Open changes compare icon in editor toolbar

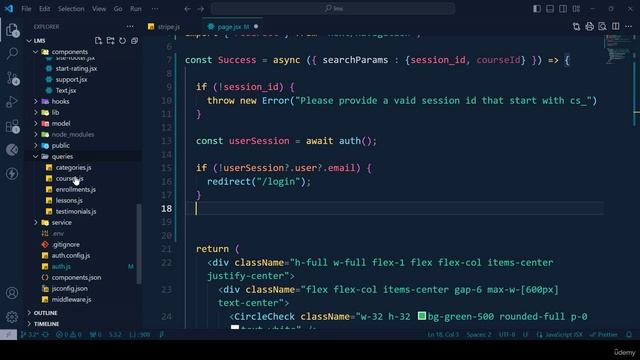click(576, 27)
